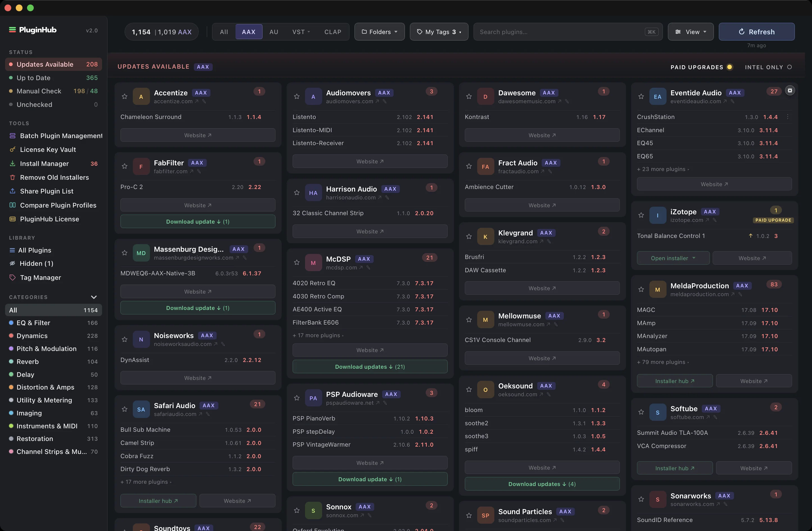
Task: Open the View dropdown
Action: [x=690, y=32]
